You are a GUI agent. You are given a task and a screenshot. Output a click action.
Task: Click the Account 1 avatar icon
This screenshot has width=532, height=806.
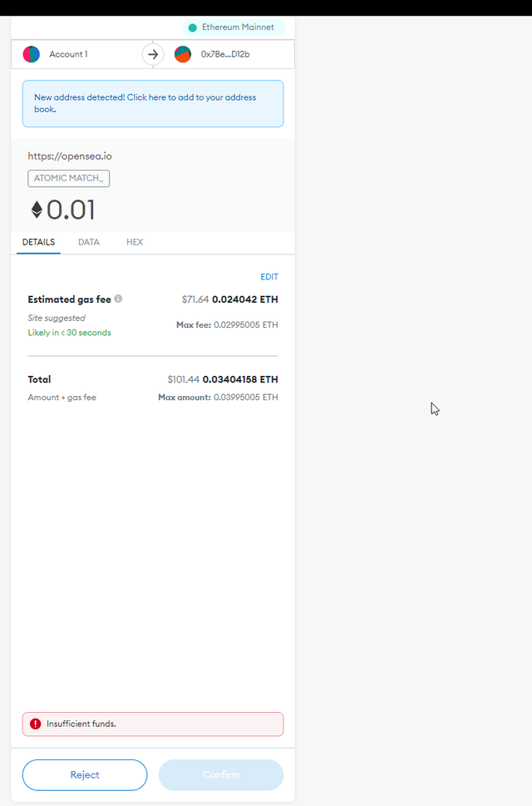click(x=32, y=55)
